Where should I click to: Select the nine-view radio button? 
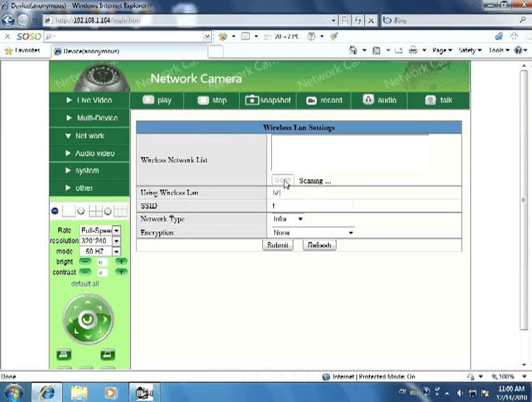(x=107, y=211)
